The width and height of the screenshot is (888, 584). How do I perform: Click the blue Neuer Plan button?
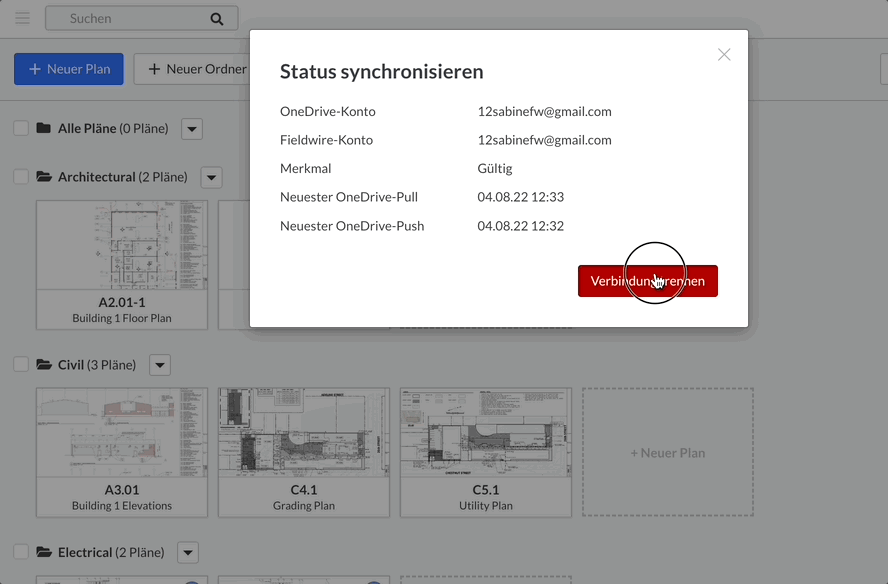(x=69, y=69)
